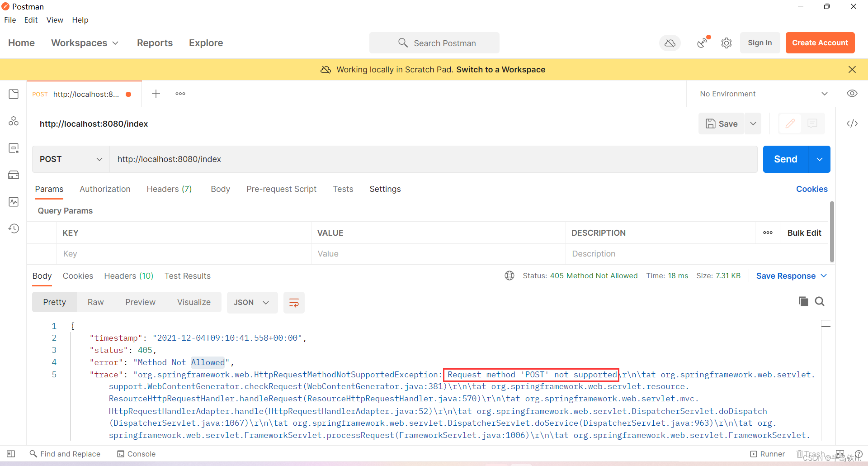Open the code snippet icon
The height and width of the screenshot is (466, 868).
pos(852,124)
